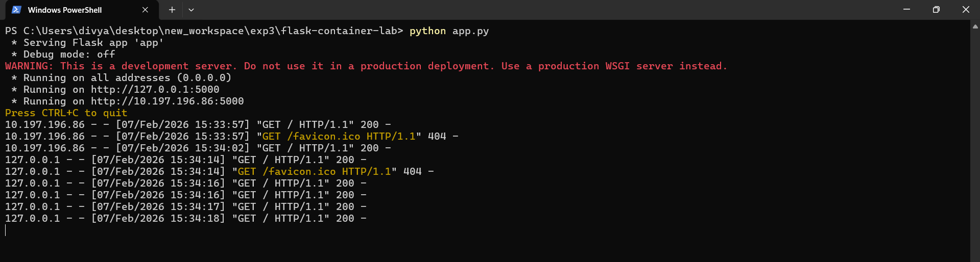Viewport: 980px width, 262px height.
Task: Click the http://127.0.0.1:5000 URL
Action: [x=155, y=90]
